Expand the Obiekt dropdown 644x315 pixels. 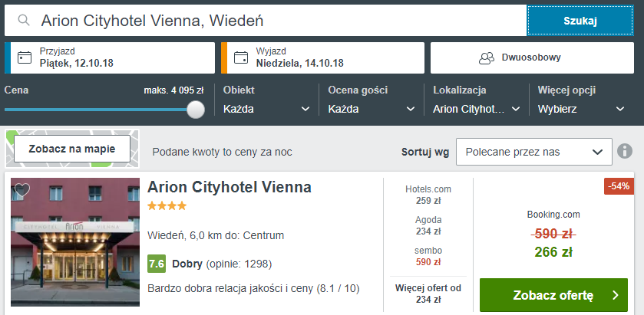pyautogui.click(x=266, y=109)
